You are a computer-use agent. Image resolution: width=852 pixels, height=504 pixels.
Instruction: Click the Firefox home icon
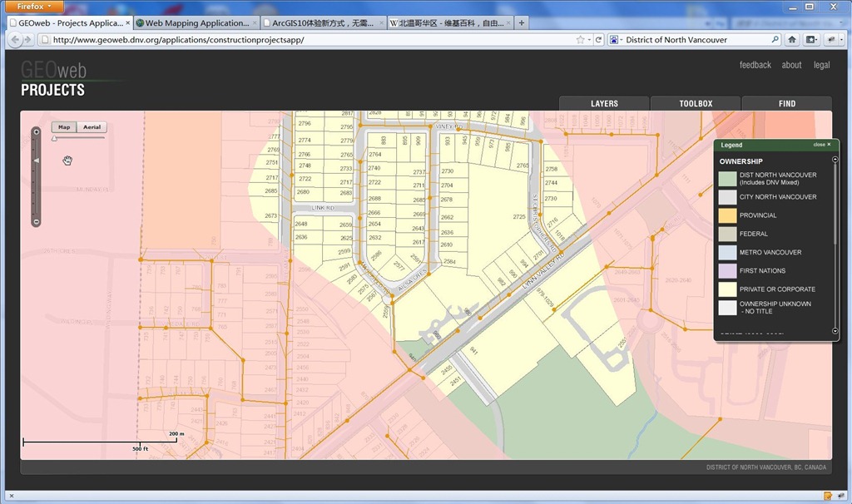click(792, 40)
